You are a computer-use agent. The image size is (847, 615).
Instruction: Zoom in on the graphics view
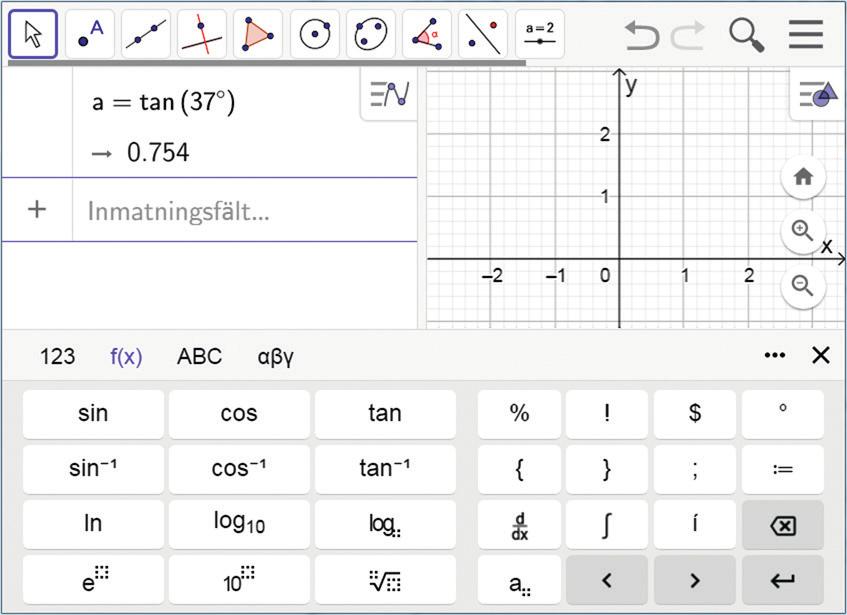click(803, 231)
